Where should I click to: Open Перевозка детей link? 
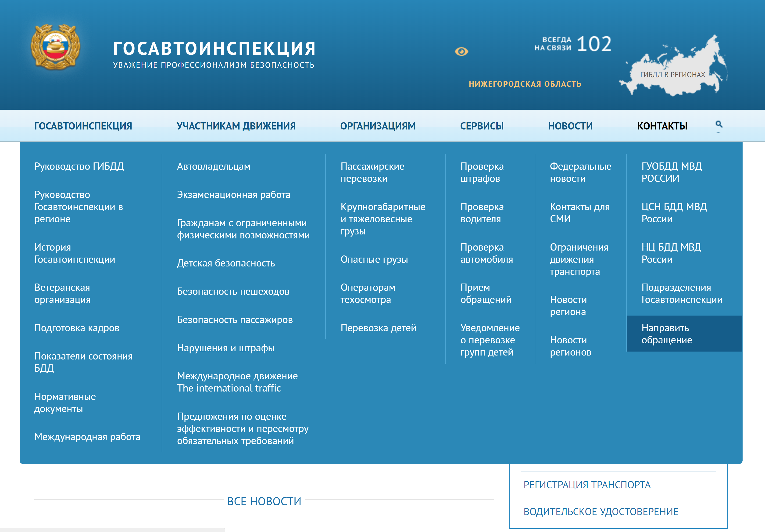[x=379, y=328]
